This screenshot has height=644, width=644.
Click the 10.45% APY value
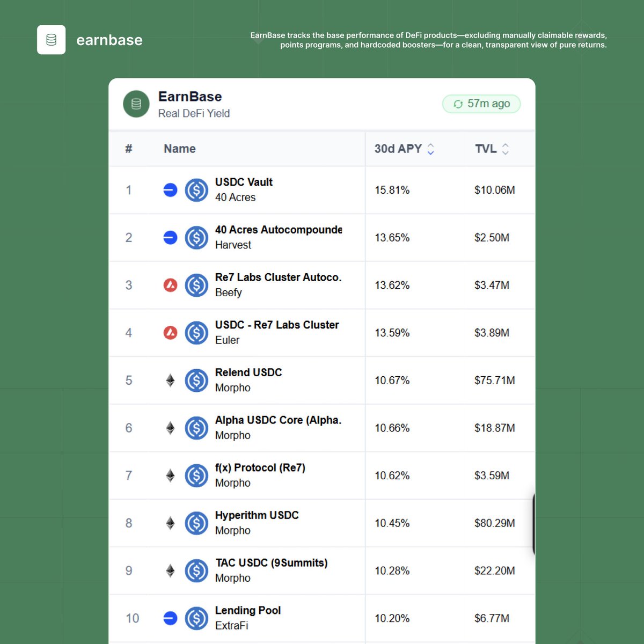coord(392,523)
